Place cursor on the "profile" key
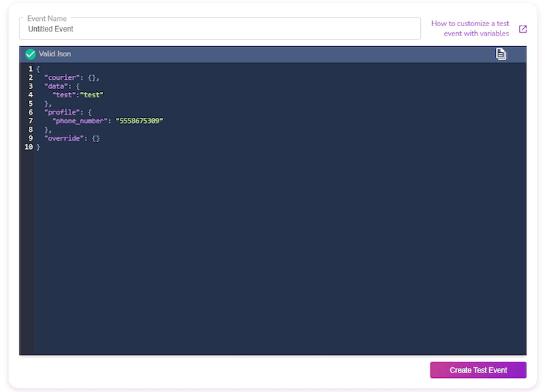This screenshot has height=392, width=544. click(62, 113)
